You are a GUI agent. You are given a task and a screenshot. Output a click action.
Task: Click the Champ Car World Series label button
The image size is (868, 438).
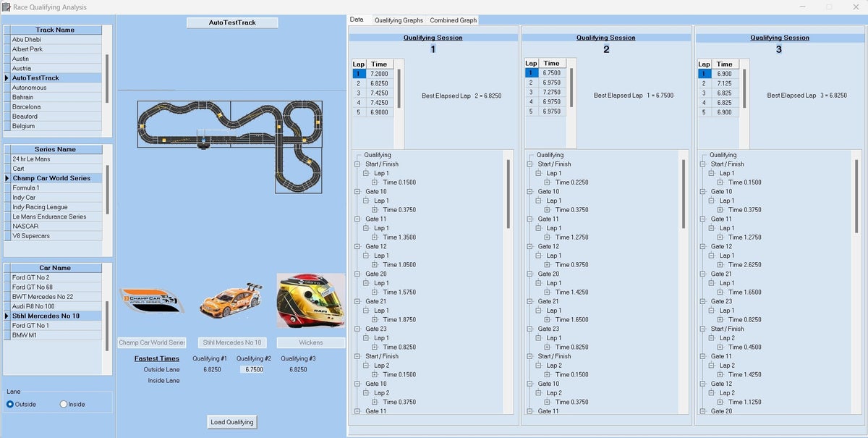pos(152,342)
